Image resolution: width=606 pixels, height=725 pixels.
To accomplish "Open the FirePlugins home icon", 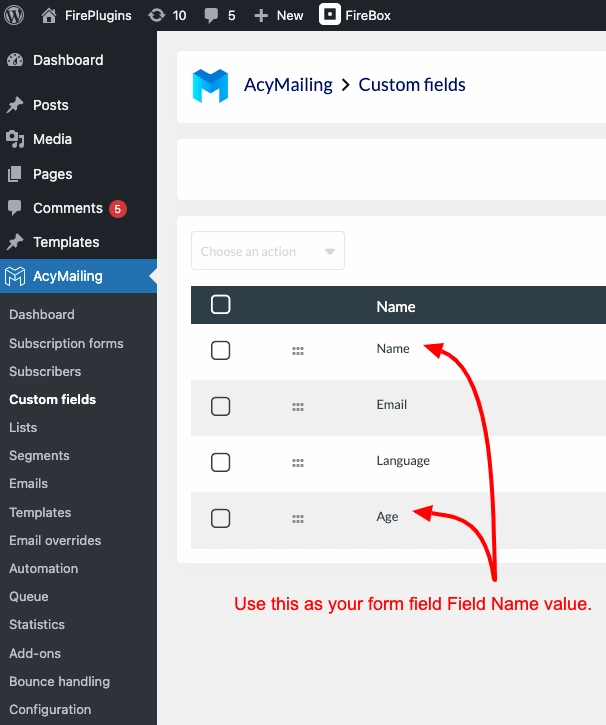I will (x=49, y=15).
